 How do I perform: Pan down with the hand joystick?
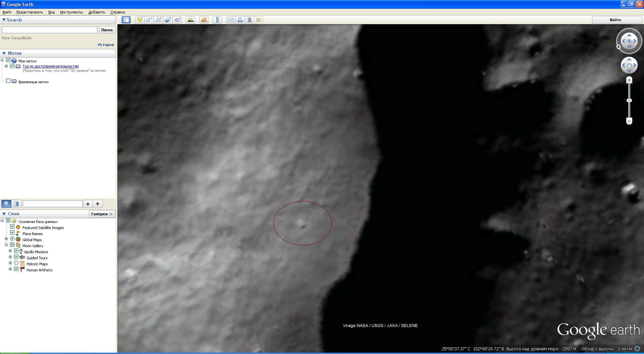629,71
